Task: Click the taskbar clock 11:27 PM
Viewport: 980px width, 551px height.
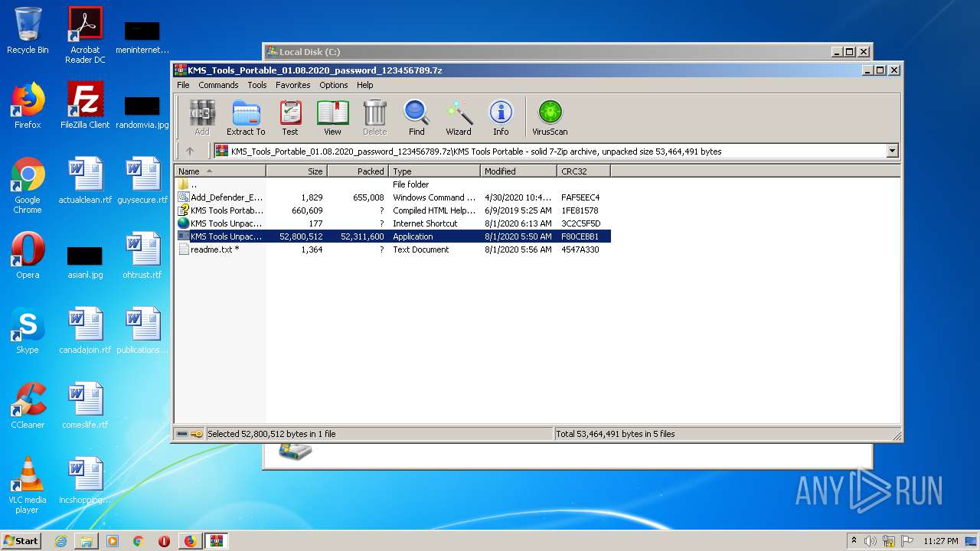Action: [940, 541]
